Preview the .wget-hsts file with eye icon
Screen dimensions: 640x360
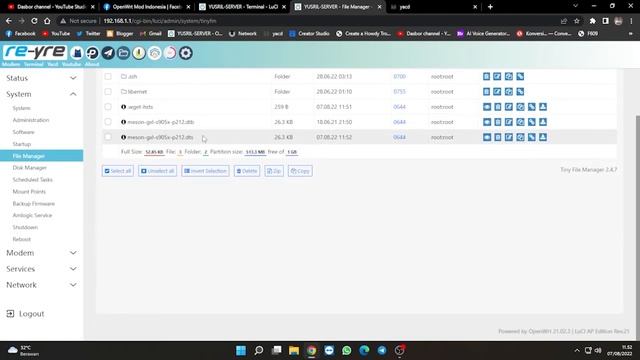pyautogui.click(x=487, y=107)
